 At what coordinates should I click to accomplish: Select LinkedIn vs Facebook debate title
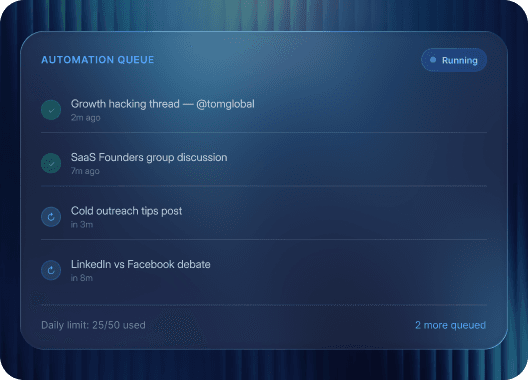[x=140, y=264]
